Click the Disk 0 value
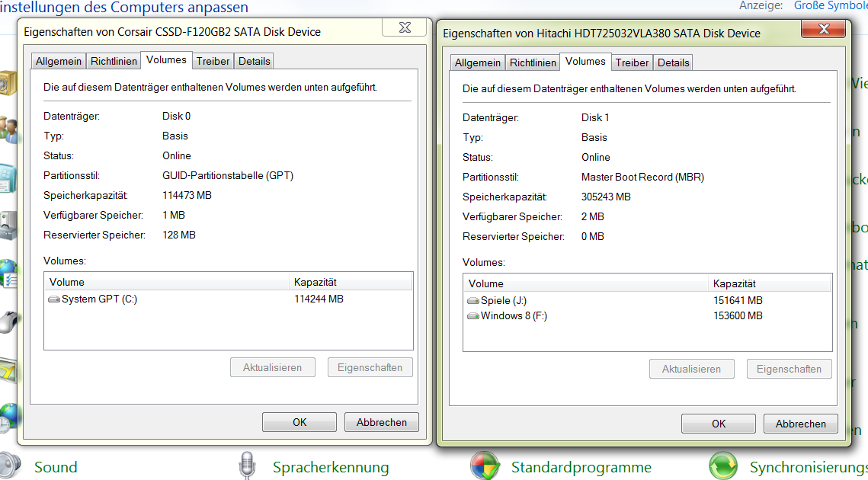This screenshot has height=480, width=868. coord(176,117)
